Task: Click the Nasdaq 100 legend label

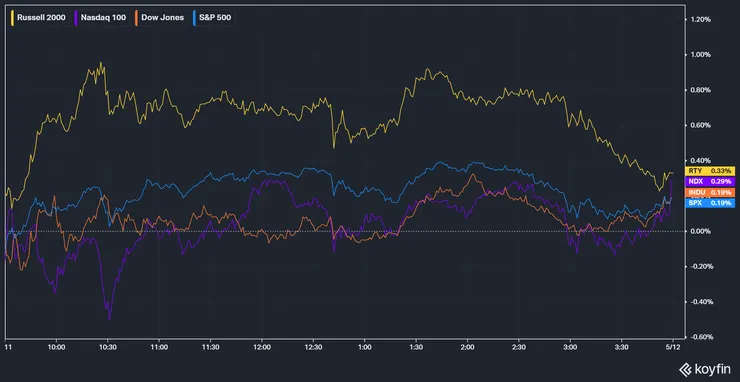Action: (103, 18)
